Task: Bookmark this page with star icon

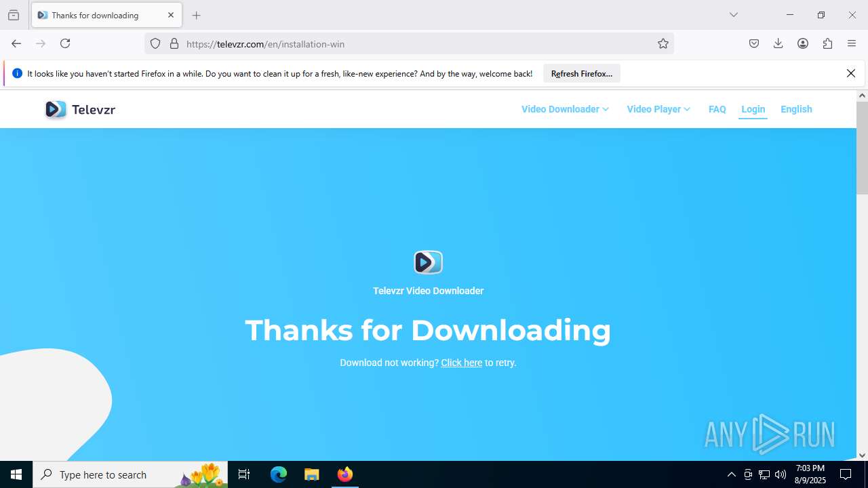Action: pyautogui.click(x=663, y=43)
